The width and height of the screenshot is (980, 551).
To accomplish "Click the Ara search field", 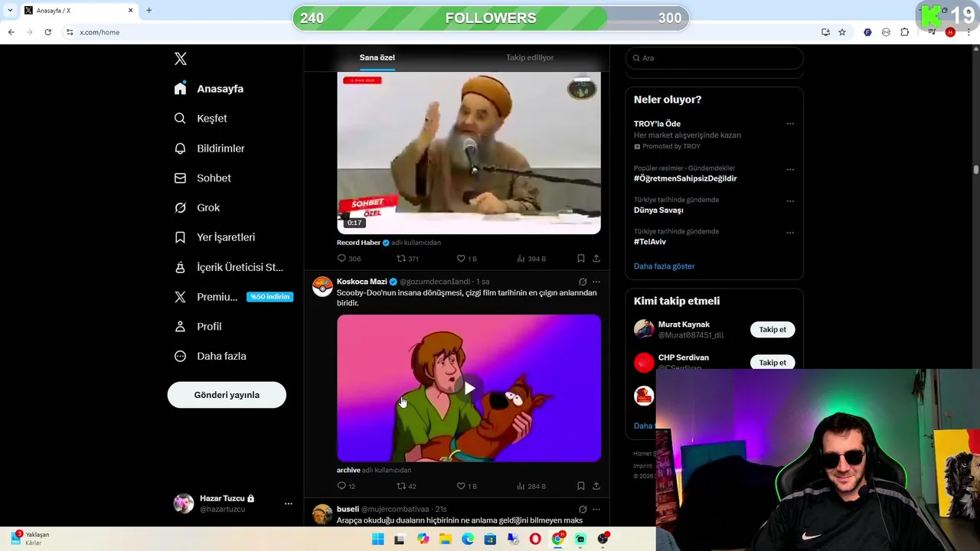I will (714, 58).
